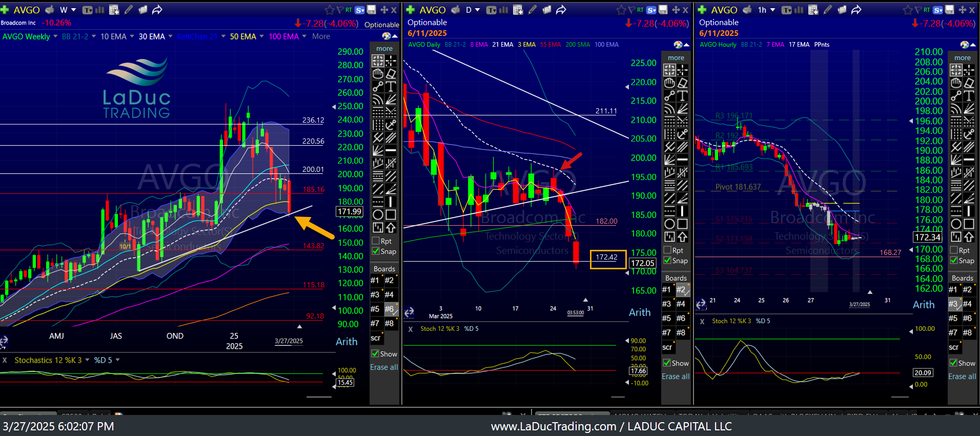Choose the rectangle drawing tool in weekly chart toolbar
Screen dimensions: 980x436
391,214
